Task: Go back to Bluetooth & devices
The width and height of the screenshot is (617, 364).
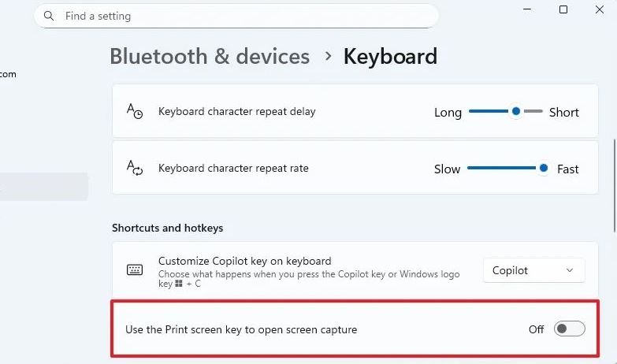Action: coord(210,57)
